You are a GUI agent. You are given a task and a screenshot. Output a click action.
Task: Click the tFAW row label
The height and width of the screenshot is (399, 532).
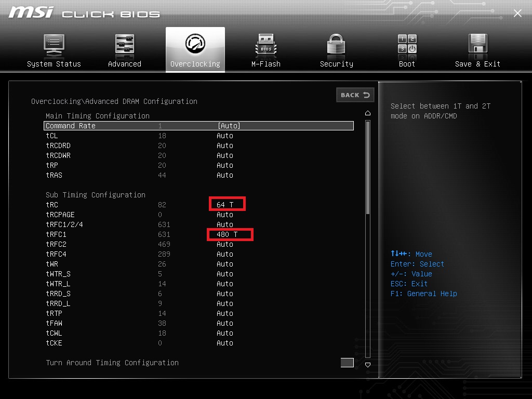54,323
